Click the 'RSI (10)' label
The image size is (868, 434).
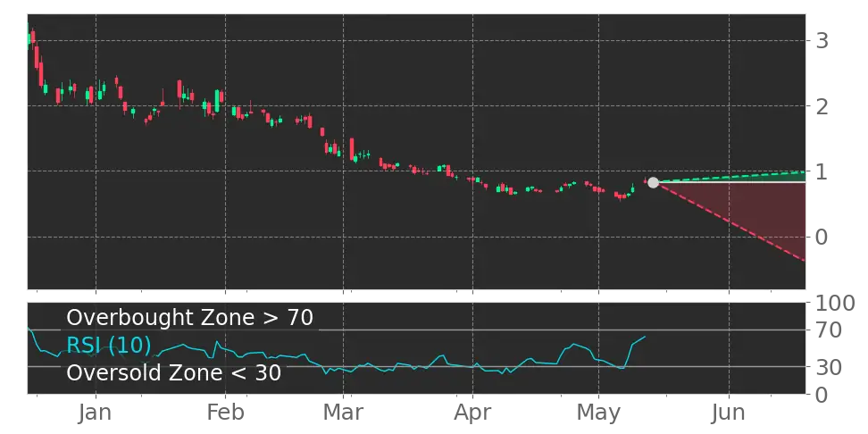pyautogui.click(x=109, y=345)
